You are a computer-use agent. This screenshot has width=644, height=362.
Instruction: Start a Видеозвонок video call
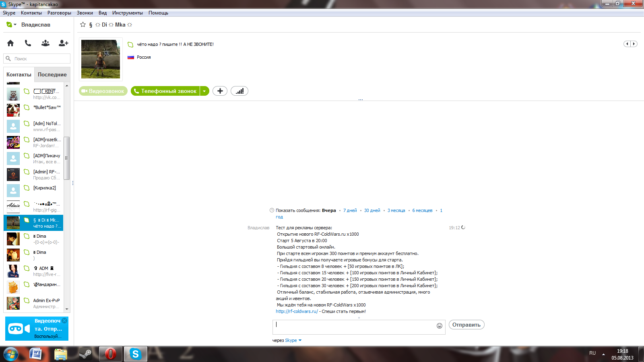click(x=103, y=91)
